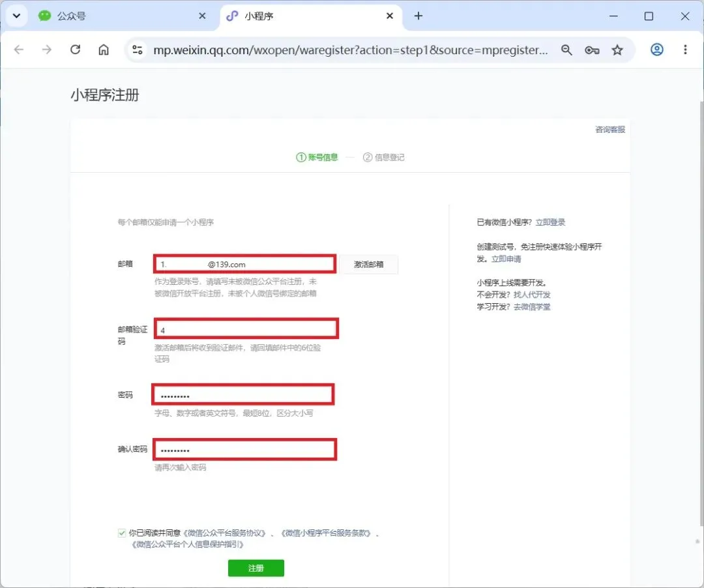Open the zoom magnifier icon

pyautogui.click(x=566, y=50)
